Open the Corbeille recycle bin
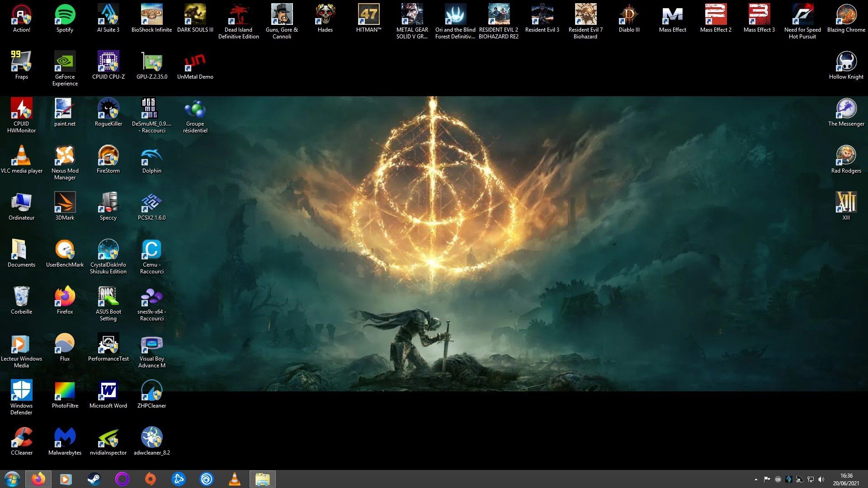The width and height of the screenshot is (868, 488). (21, 300)
